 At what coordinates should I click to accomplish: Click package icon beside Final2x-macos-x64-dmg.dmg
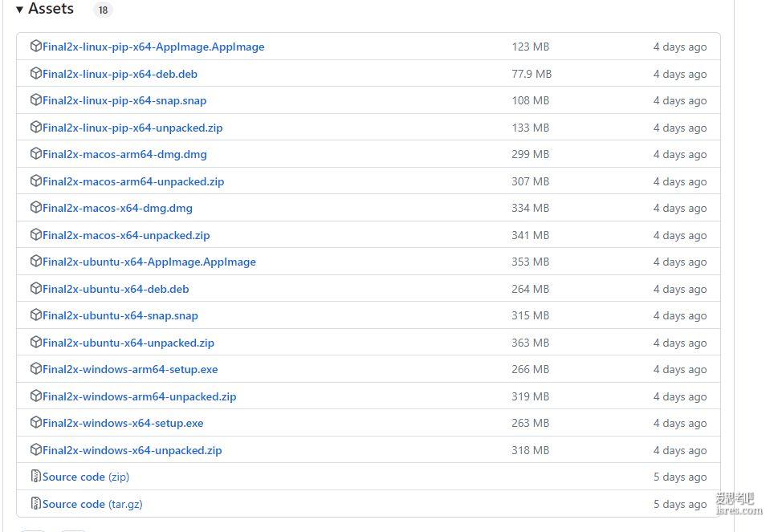(36, 207)
